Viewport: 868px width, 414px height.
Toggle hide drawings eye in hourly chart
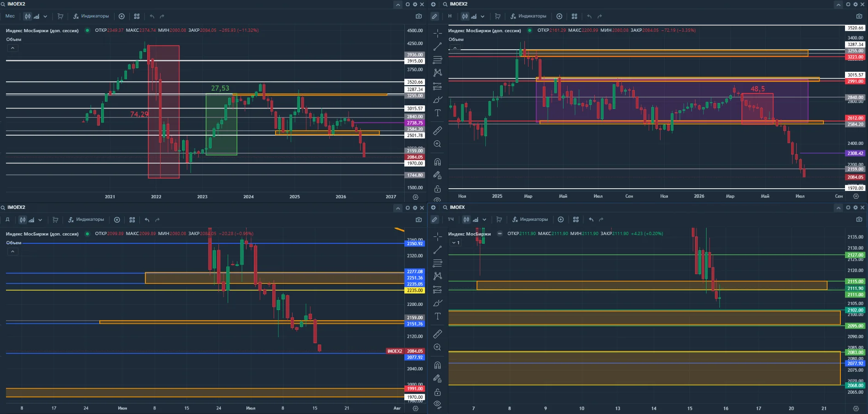(x=437, y=405)
